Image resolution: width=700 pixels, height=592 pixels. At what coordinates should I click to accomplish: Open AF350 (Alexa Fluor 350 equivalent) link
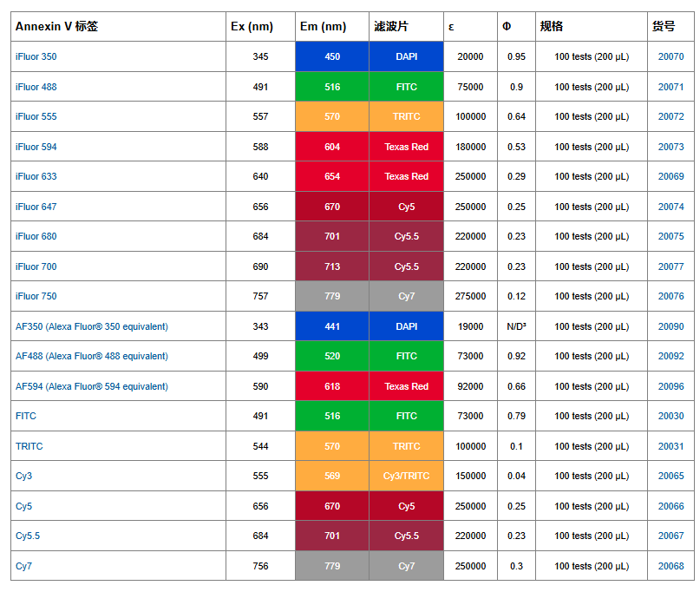click(91, 326)
